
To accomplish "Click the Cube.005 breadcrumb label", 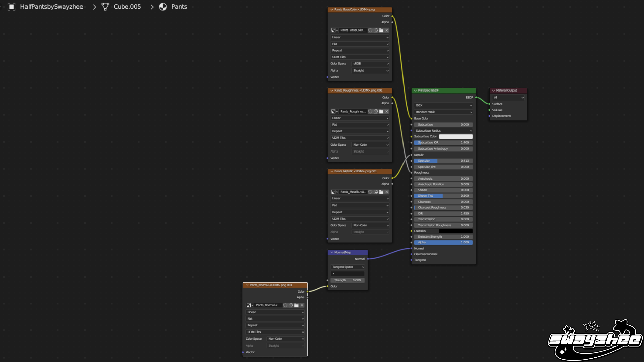I will coord(127,7).
